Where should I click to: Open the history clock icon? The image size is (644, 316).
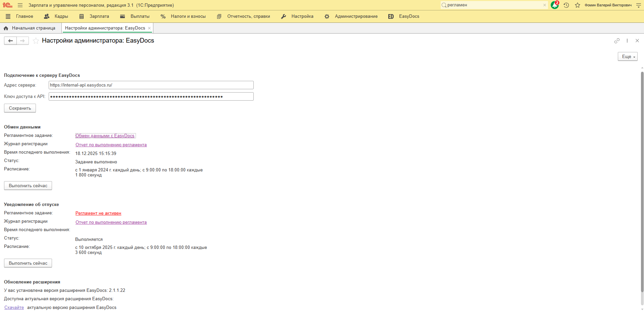tap(566, 5)
